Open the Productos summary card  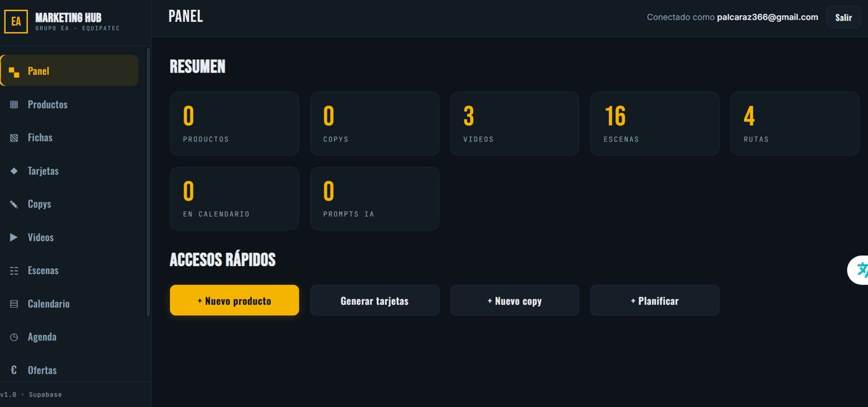pos(234,123)
